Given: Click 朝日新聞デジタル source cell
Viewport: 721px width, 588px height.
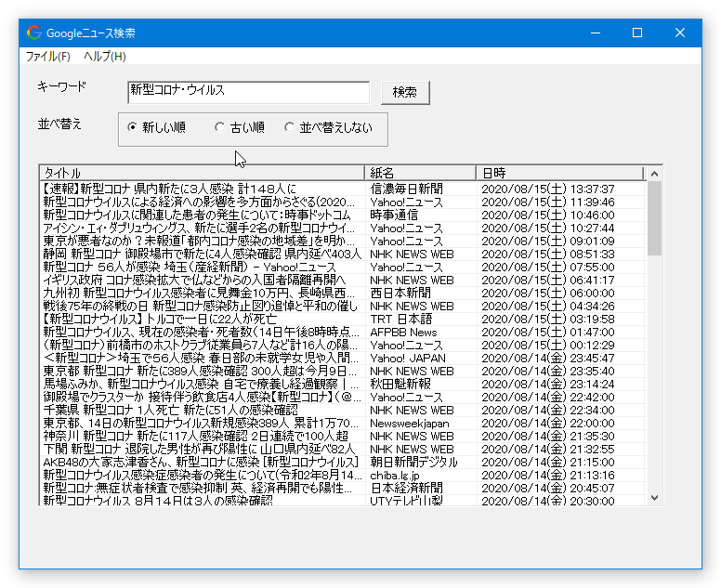Looking at the screenshot, I should [413, 462].
